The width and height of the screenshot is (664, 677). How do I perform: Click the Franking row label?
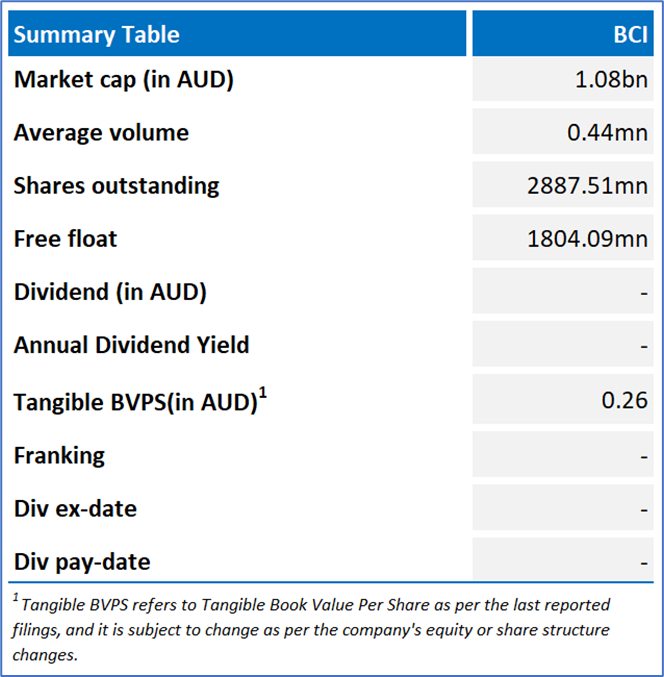(x=59, y=456)
